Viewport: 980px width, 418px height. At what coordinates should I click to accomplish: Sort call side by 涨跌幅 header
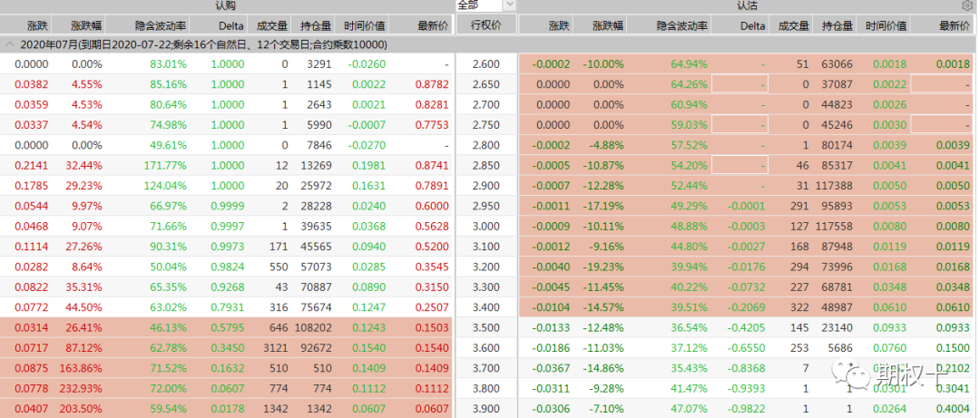click(x=86, y=25)
